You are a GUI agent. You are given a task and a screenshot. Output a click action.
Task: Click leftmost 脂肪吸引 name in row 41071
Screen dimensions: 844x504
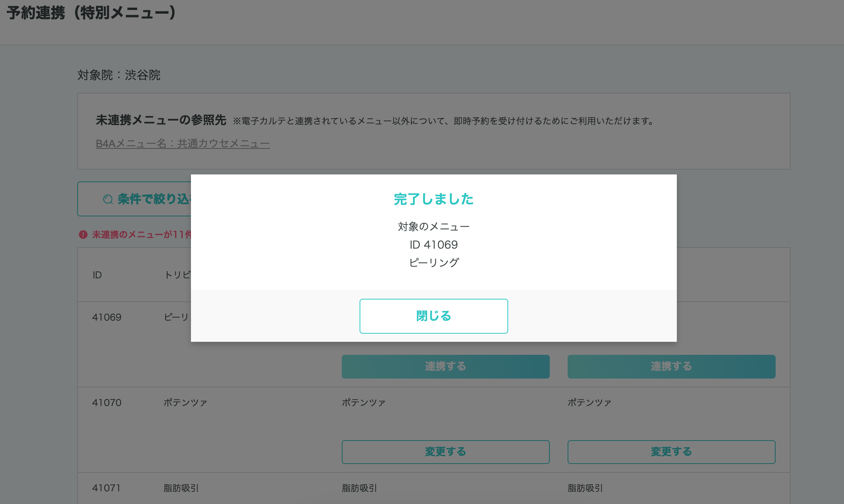click(x=181, y=488)
